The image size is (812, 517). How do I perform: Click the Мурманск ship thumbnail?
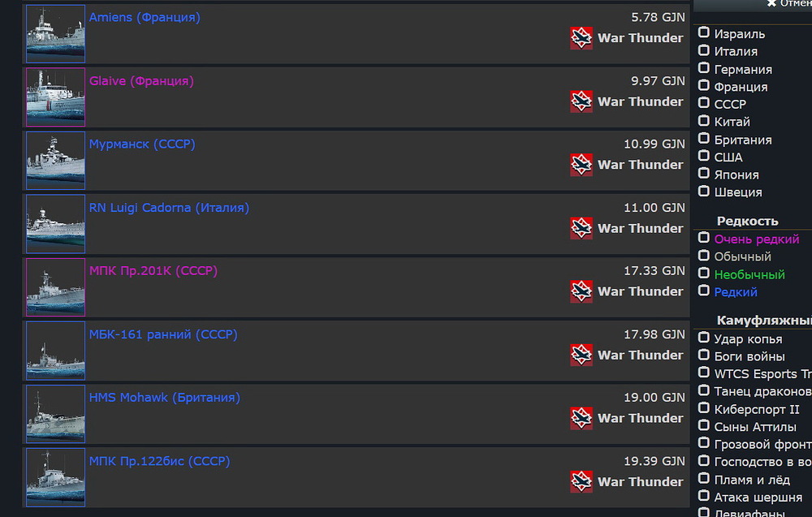tap(55, 161)
